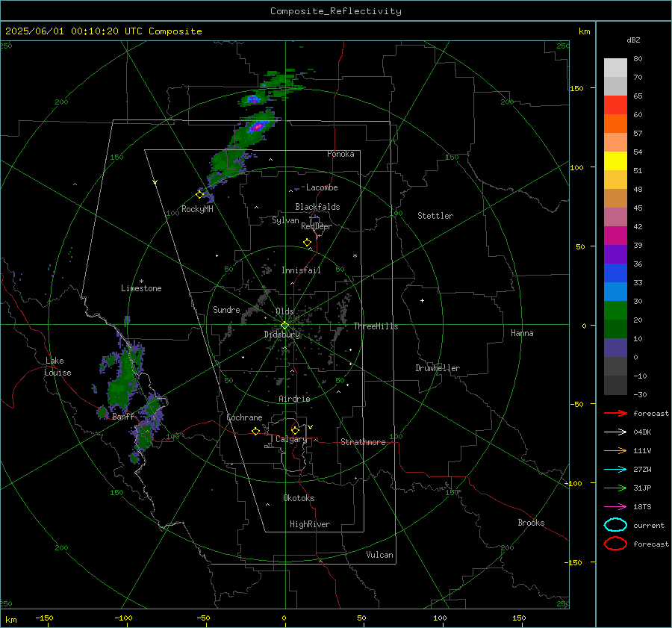The height and width of the screenshot is (628, 672).
Task: Click the white plus marker west of Hanna
Action: coord(422,300)
